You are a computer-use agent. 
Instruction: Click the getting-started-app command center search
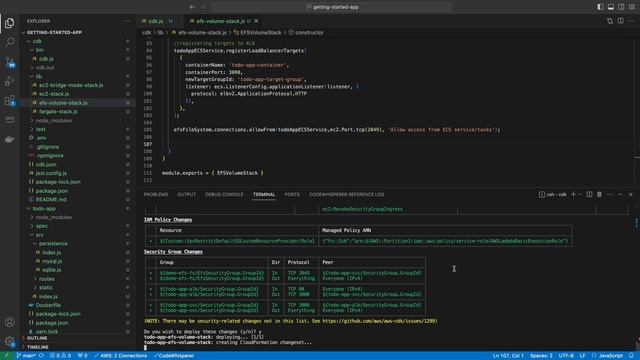(332, 7)
